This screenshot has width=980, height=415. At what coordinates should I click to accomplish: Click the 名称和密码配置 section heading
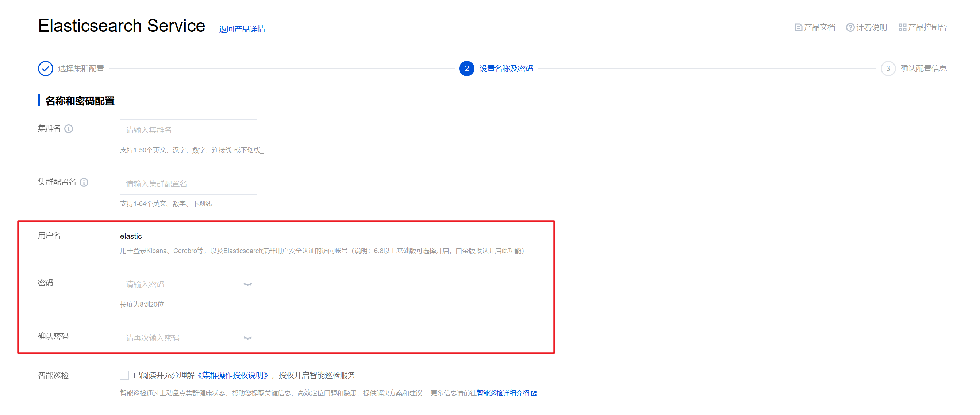click(80, 101)
